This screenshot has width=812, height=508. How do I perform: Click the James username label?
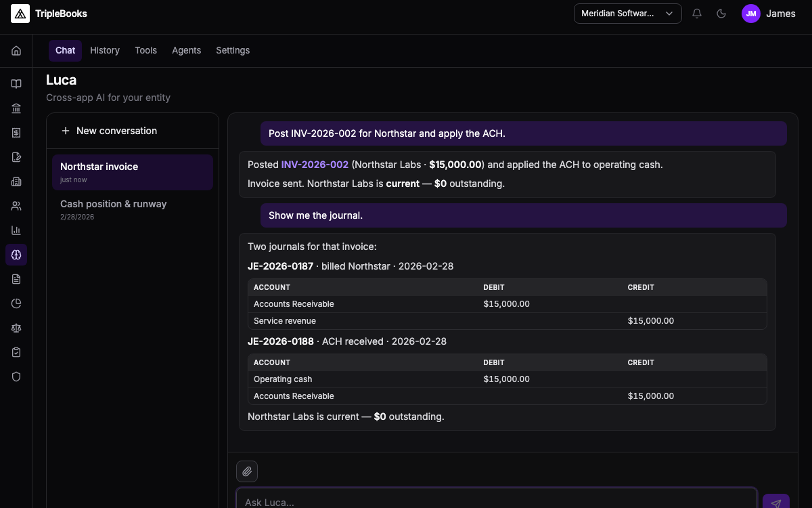(781, 14)
